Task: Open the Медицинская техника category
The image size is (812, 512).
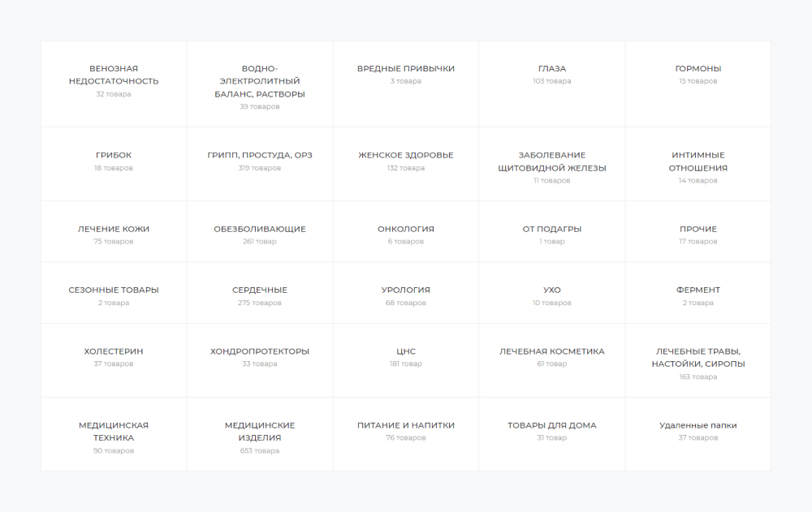Action: point(114,431)
